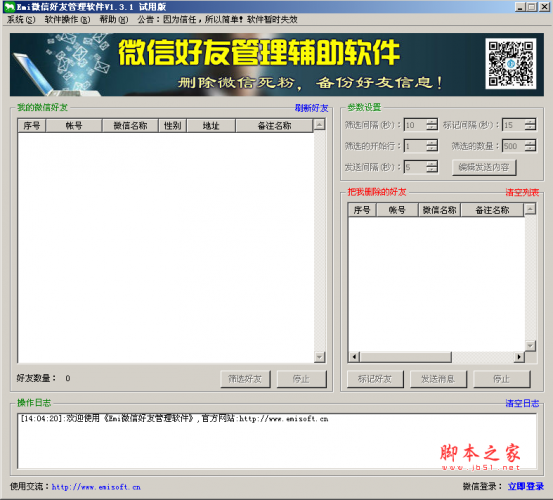Click 备注名称 header in deleted-me friends list
The height and width of the screenshot is (500, 553).
tap(492, 210)
